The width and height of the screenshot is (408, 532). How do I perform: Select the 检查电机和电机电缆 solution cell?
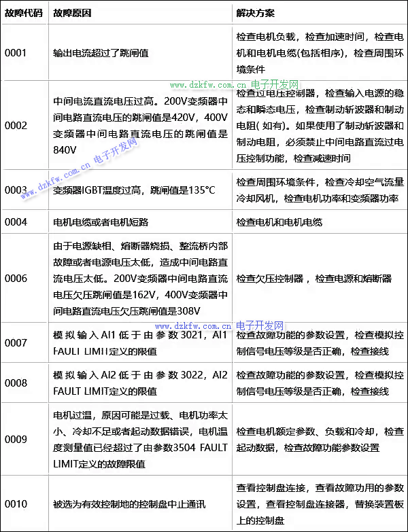pos(279,221)
